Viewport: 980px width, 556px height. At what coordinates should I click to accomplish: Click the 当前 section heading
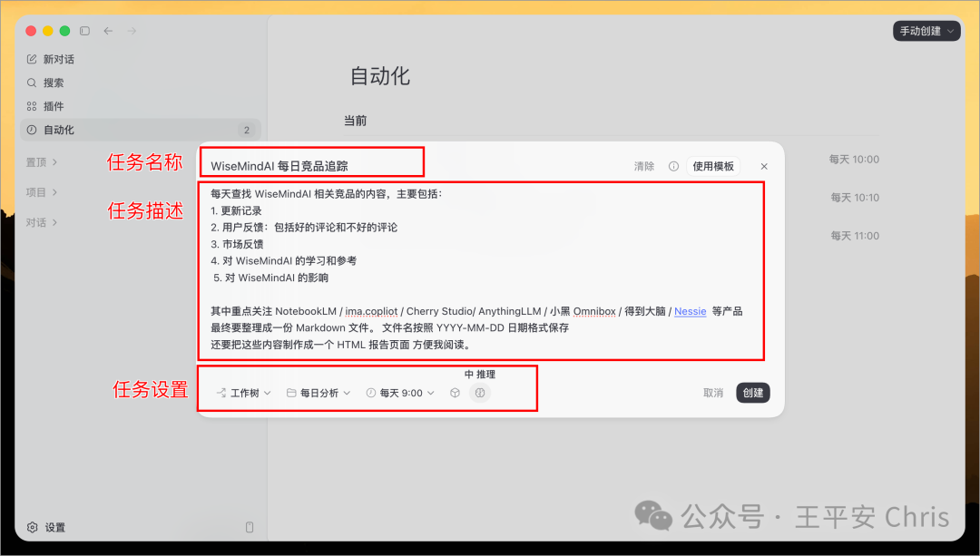tap(355, 121)
